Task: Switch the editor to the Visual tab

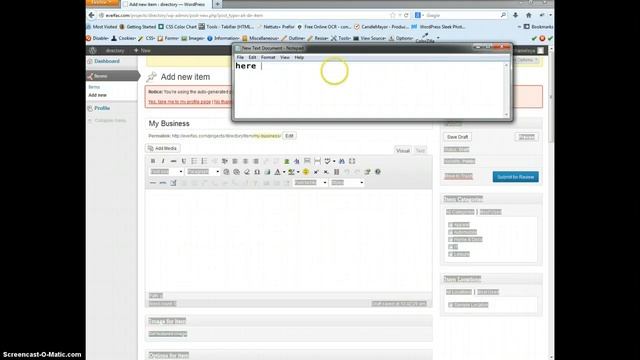Action: [x=402, y=151]
